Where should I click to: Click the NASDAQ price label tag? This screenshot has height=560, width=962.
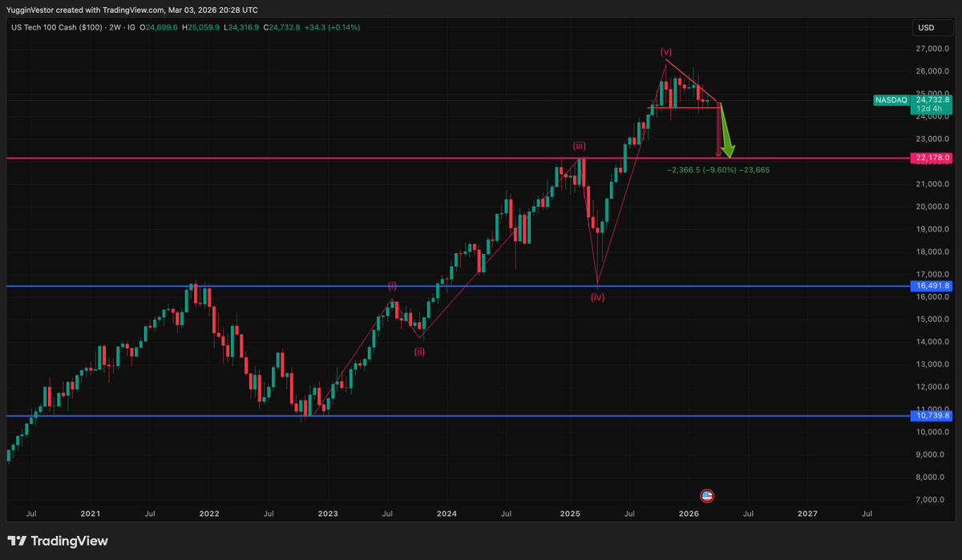[x=891, y=100]
